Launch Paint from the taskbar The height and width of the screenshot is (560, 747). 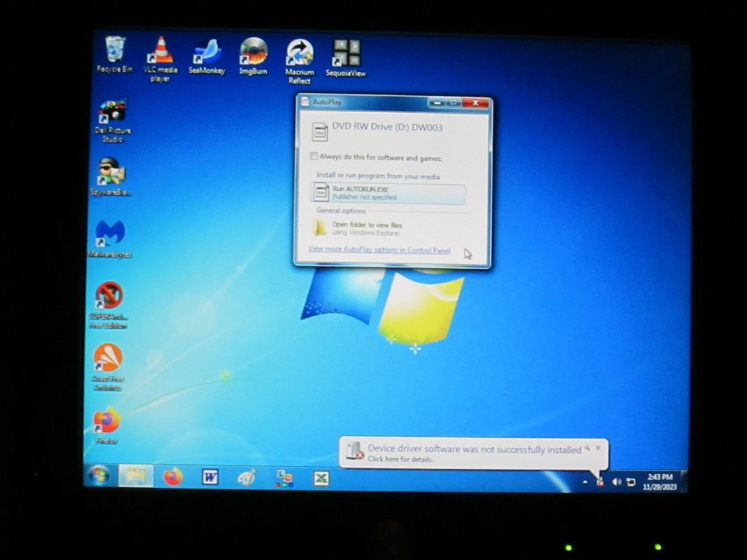tap(246, 477)
